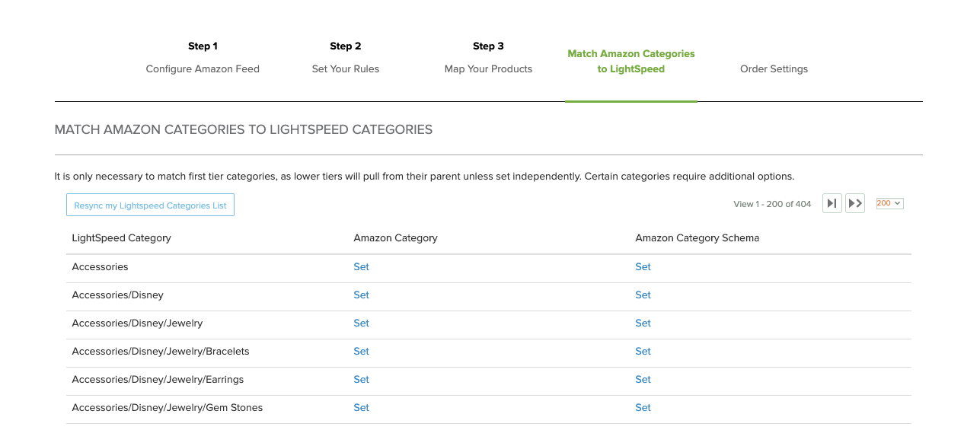The height and width of the screenshot is (430, 980).
Task: Set Amazon Category for Jewelry/Bracelets row
Action: (361, 352)
